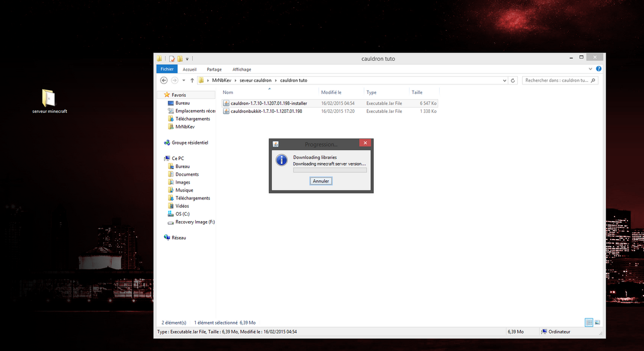Click Annuler in the Progression dialog
The width and height of the screenshot is (644, 351).
[321, 181]
